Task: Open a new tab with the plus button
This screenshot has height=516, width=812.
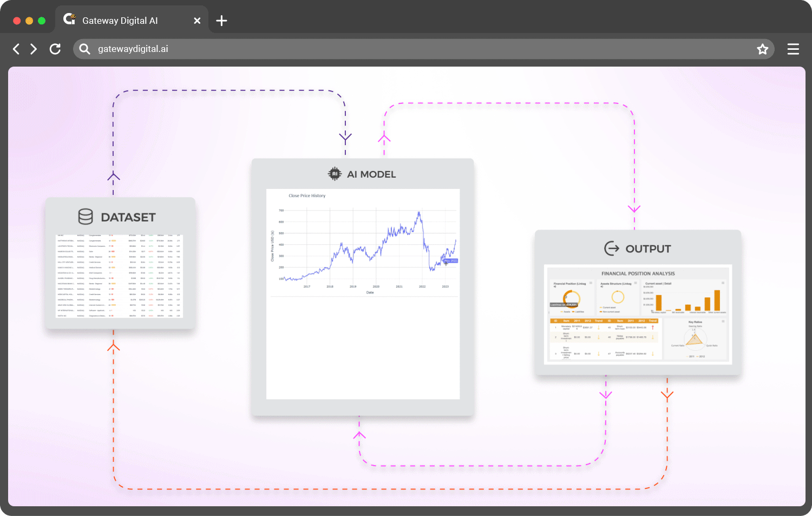Action: (221, 21)
